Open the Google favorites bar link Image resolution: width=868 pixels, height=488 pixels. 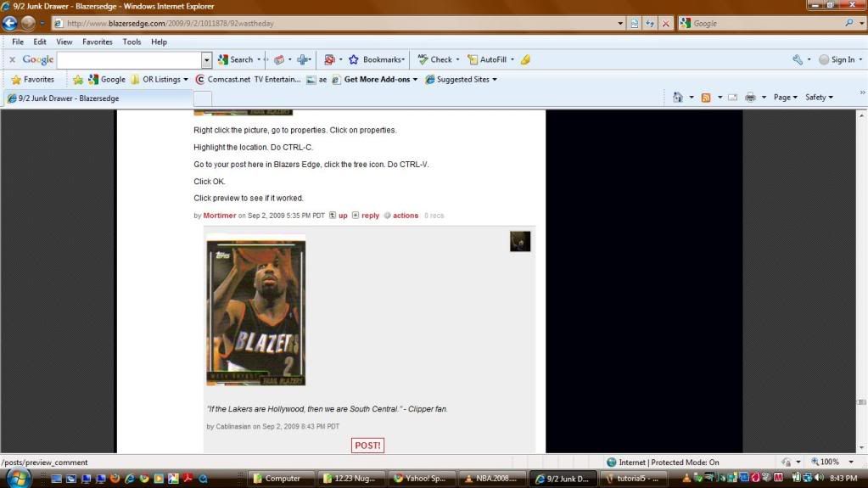click(107, 79)
